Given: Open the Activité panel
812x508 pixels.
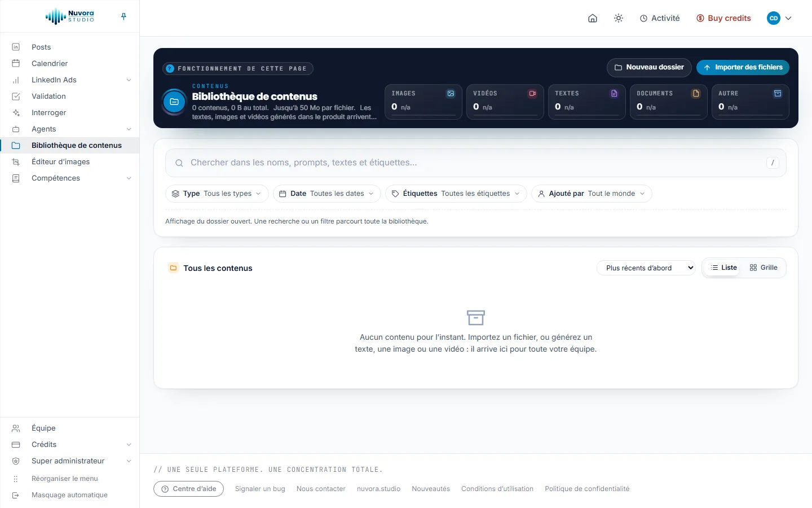Looking at the screenshot, I should point(660,18).
